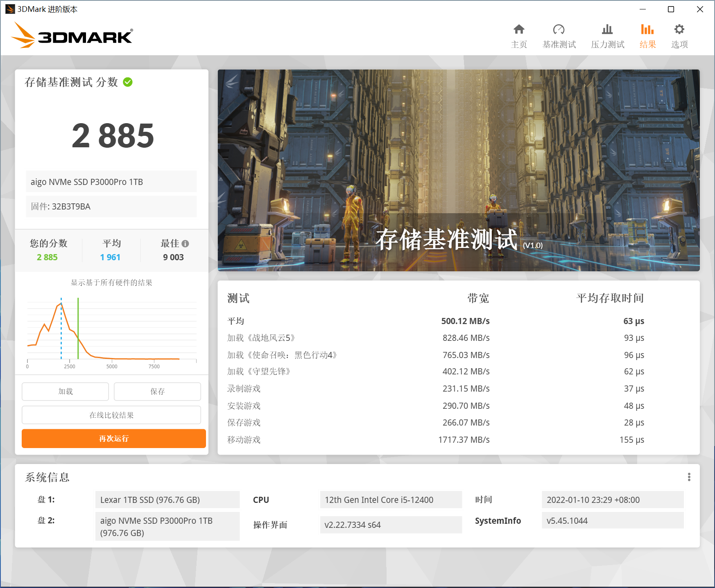
Task: Close the 3DMark window
Action: click(x=700, y=9)
